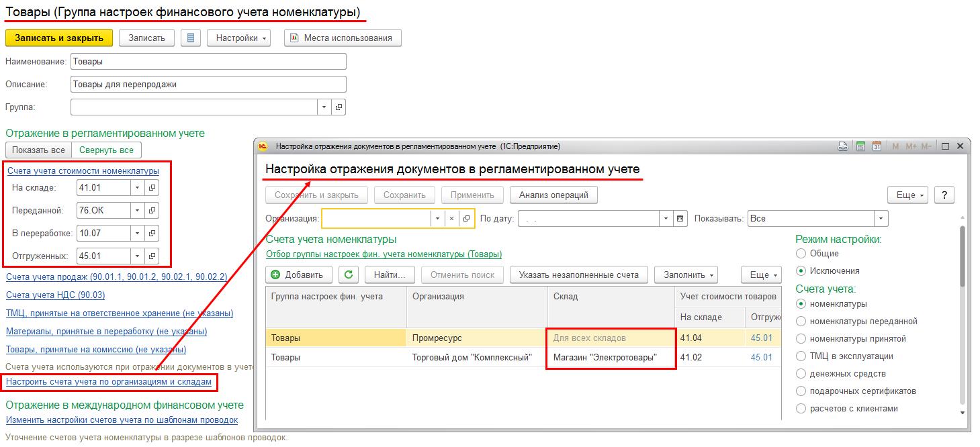The image size is (980, 447).
Task: Expand the Группа dropdown arrow
Action: 324,107
